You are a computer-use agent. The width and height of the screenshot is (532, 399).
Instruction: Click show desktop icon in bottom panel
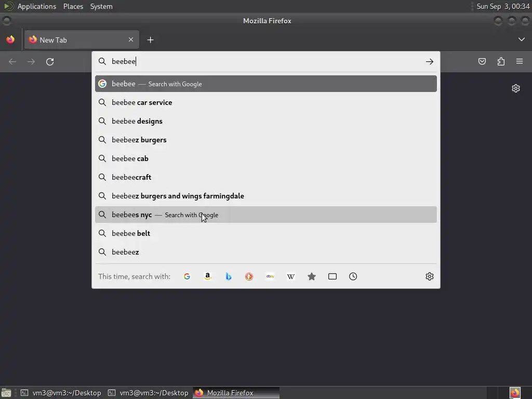click(x=6, y=393)
